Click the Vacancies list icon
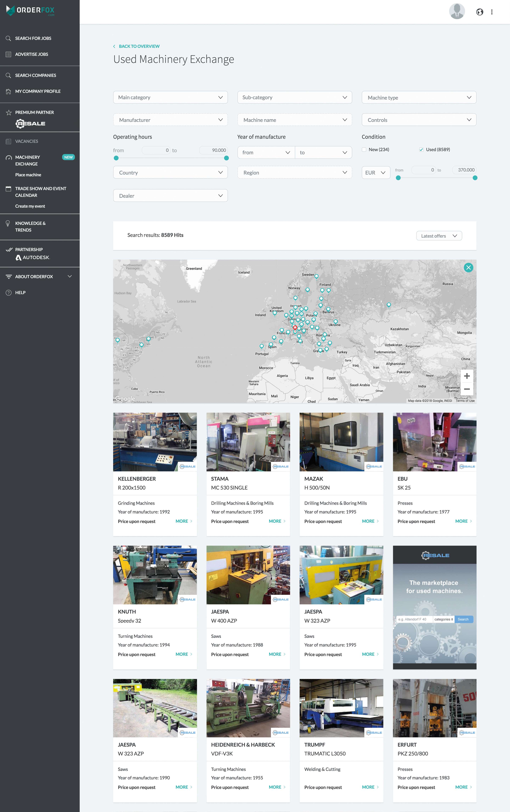 pyautogui.click(x=8, y=141)
